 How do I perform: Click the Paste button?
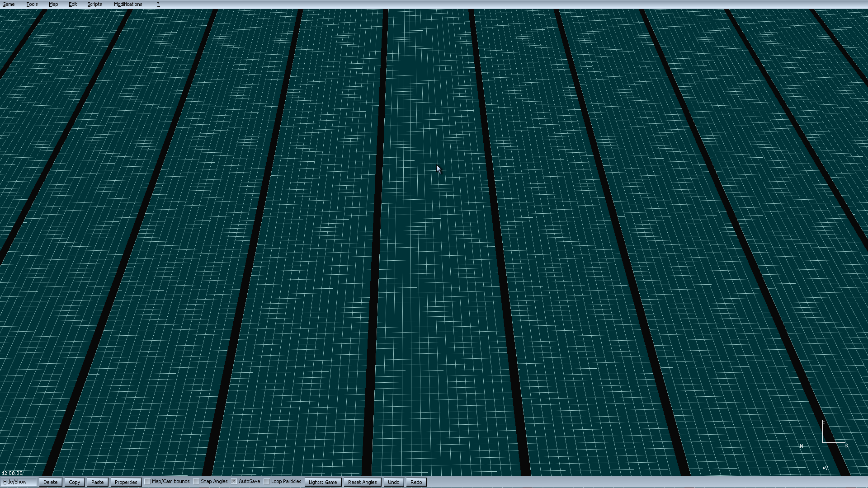(x=98, y=482)
